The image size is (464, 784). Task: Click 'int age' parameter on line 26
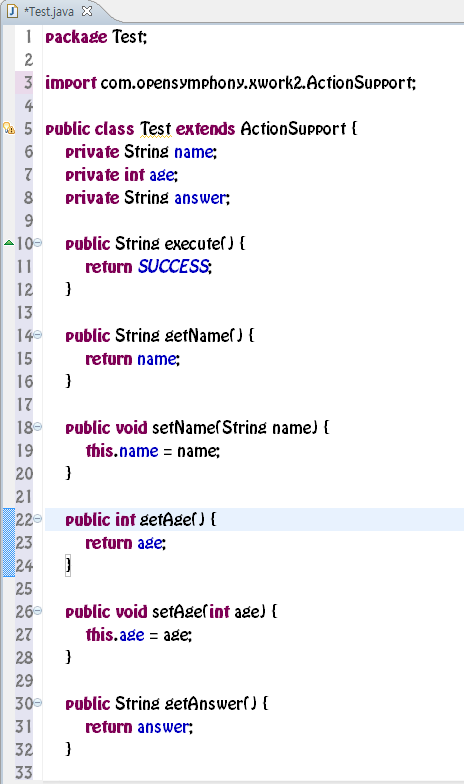pyautogui.click(x=234, y=612)
